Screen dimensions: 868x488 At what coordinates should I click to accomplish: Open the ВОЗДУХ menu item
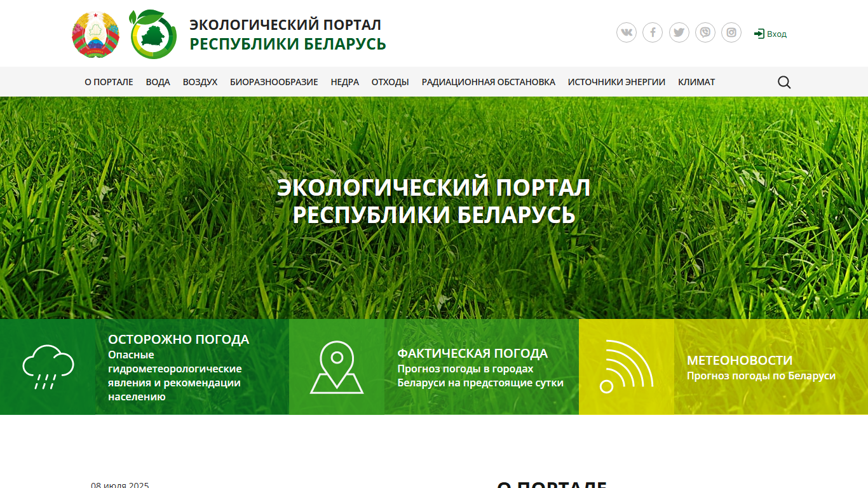[200, 82]
